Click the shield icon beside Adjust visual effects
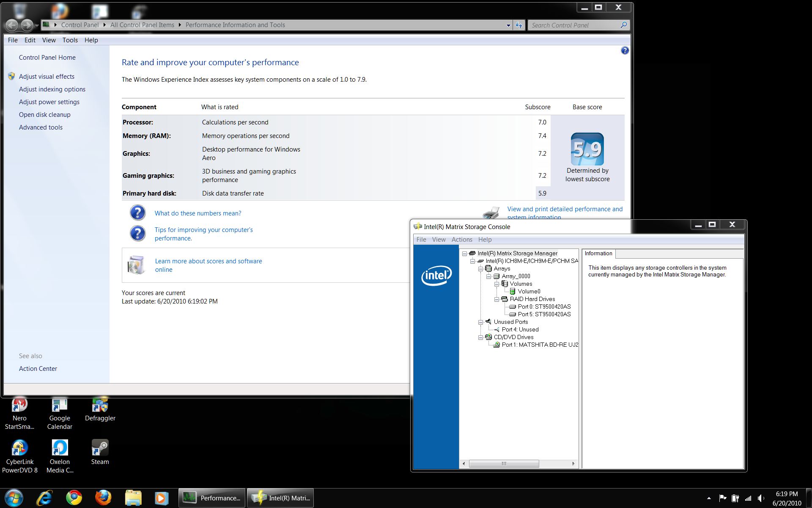Image resolution: width=812 pixels, height=508 pixels. tap(11, 76)
